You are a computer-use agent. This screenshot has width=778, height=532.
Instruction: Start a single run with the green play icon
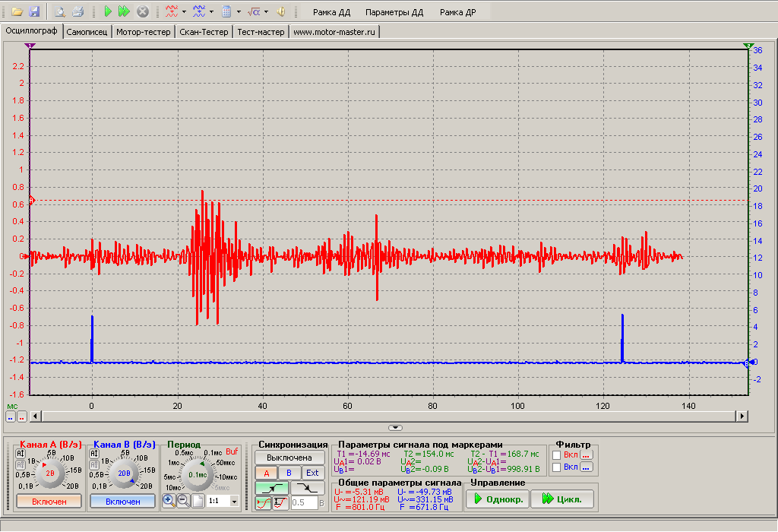(x=108, y=11)
